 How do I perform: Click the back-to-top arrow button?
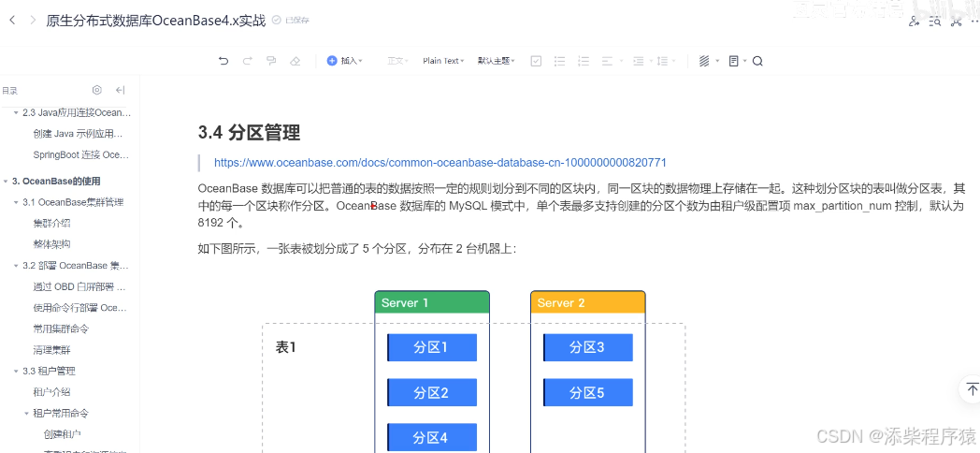tap(973, 387)
